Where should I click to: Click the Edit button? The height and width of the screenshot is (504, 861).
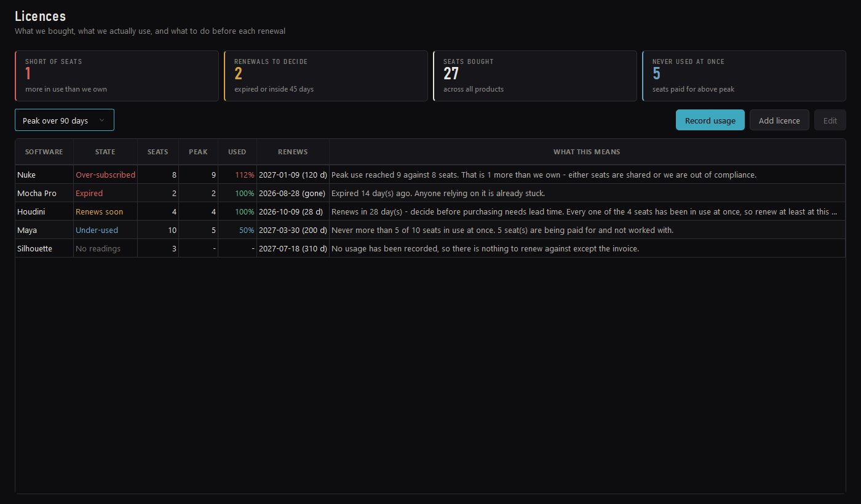click(x=830, y=120)
